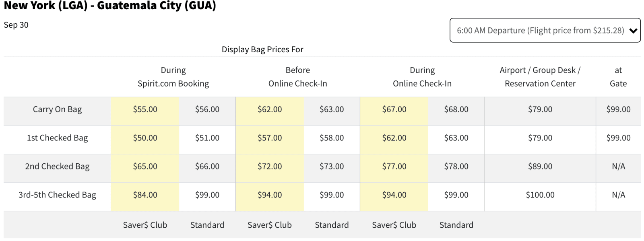The height and width of the screenshot is (241, 644).
Task: Open the 6:00 AM Departure dropdown
Action: pos(540,31)
